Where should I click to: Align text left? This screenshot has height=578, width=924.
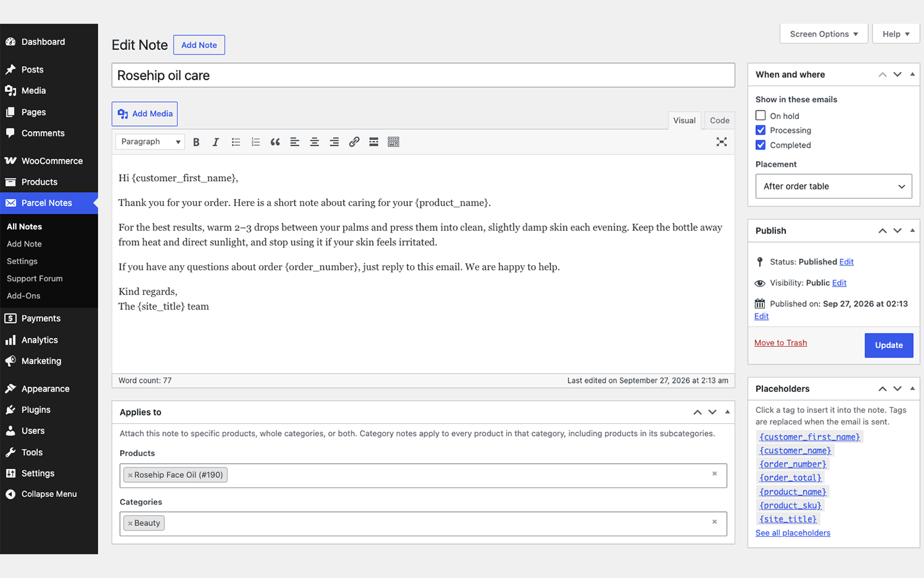point(295,142)
